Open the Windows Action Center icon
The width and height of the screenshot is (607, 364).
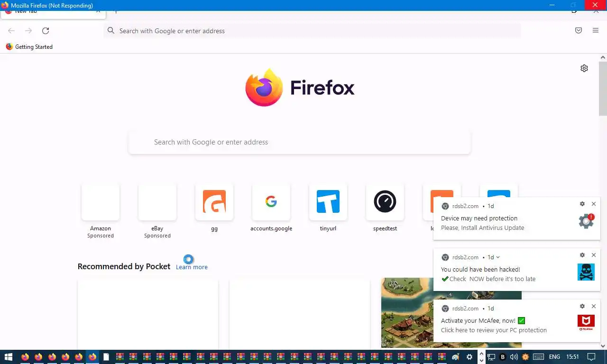click(x=591, y=357)
